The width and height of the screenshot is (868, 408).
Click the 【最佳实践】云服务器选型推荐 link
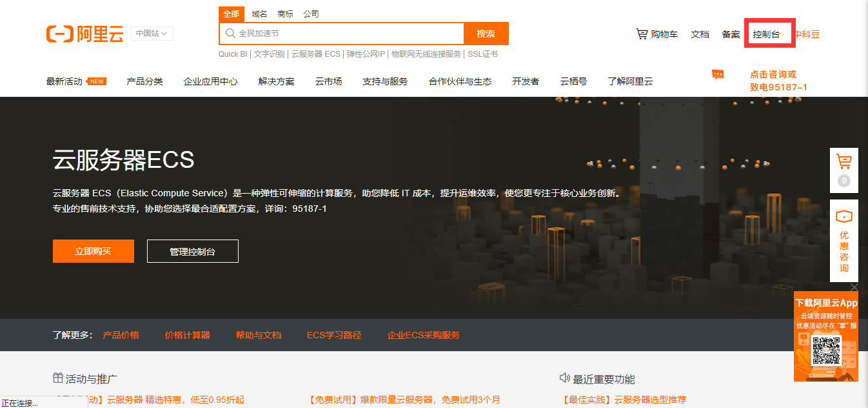(x=624, y=400)
